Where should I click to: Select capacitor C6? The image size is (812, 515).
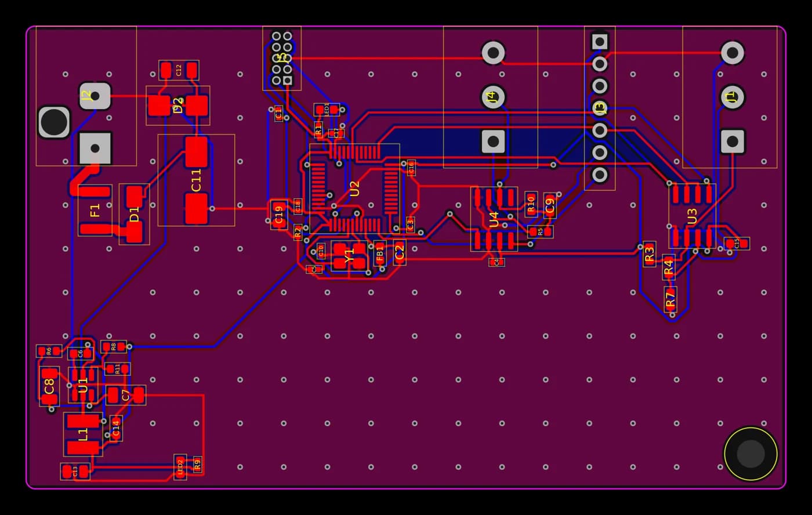(x=81, y=353)
